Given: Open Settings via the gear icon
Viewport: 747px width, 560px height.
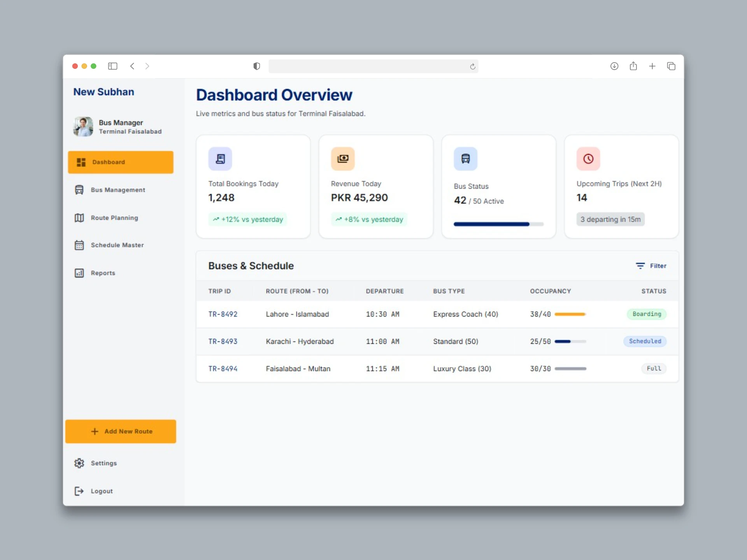Looking at the screenshot, I should click(x=79, y=463).
